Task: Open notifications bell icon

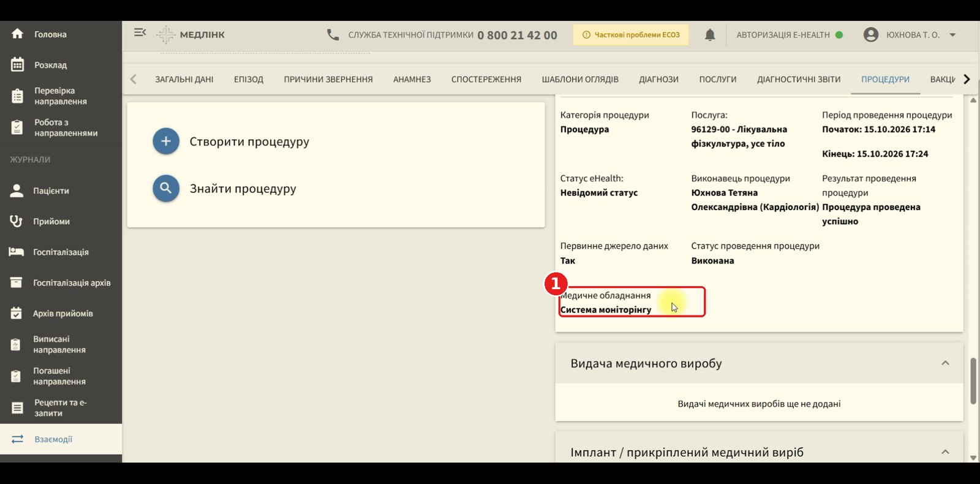Action: pos(710,35)
